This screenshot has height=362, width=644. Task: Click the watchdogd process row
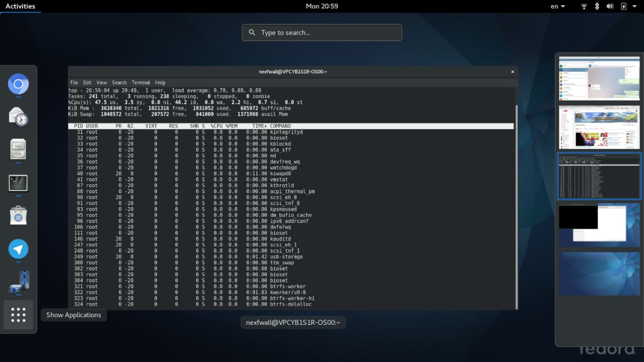291,168
